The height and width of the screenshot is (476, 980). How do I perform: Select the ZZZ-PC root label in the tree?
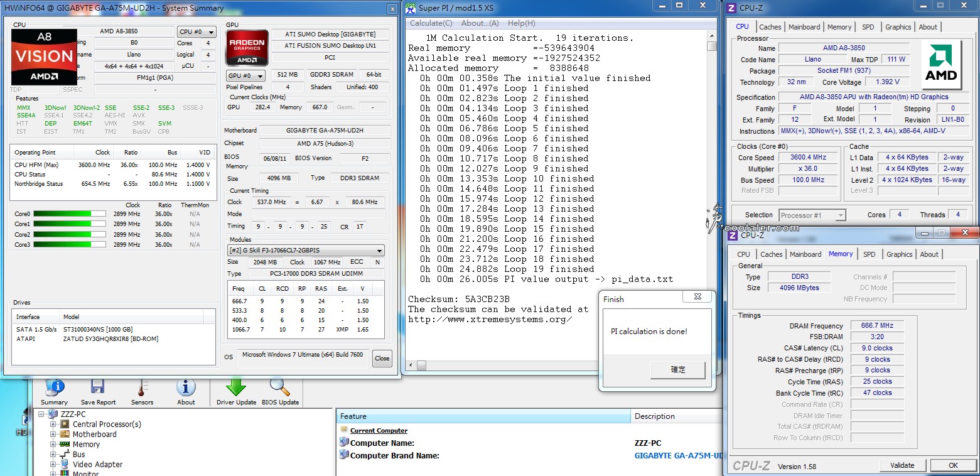[x=73, y=414]
